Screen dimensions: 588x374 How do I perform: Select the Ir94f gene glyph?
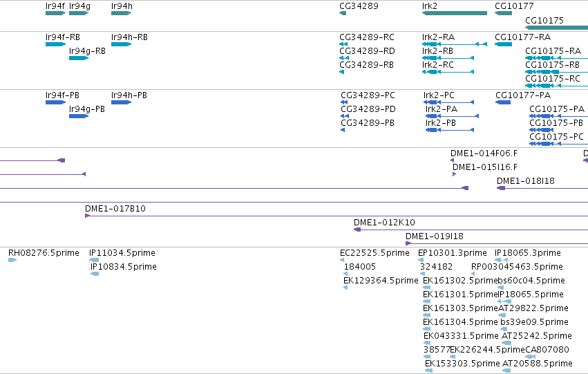[55, 13]
